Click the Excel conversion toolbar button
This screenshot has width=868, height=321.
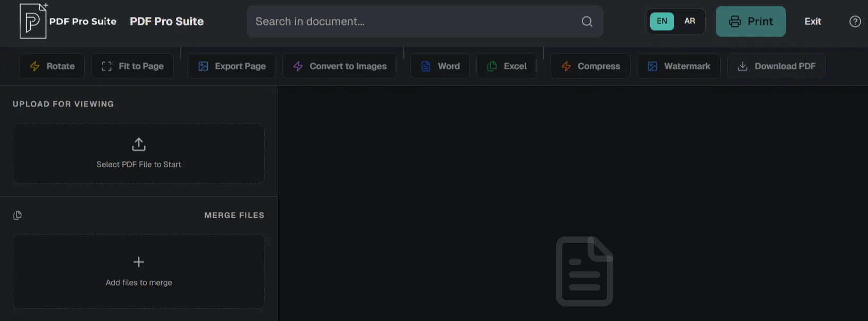507,66
